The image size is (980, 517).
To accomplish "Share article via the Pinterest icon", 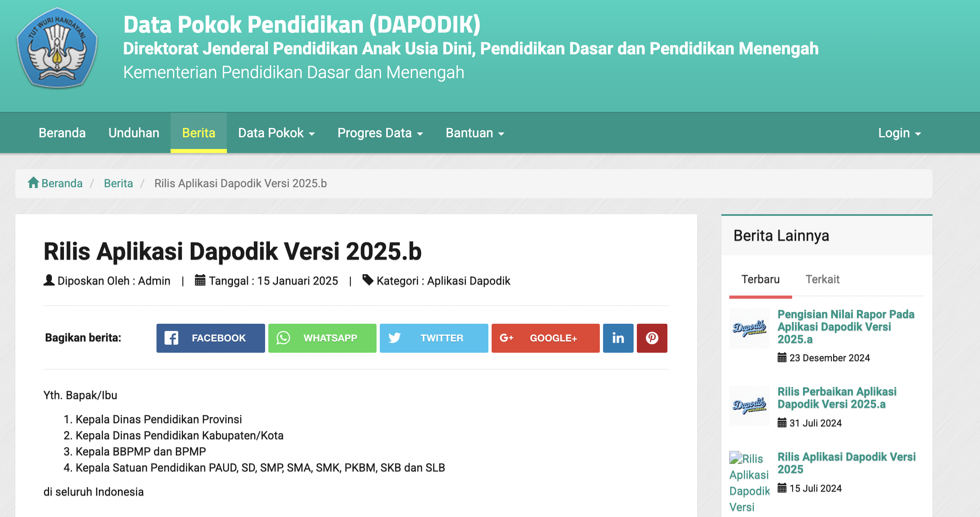I will coord(652,338).
